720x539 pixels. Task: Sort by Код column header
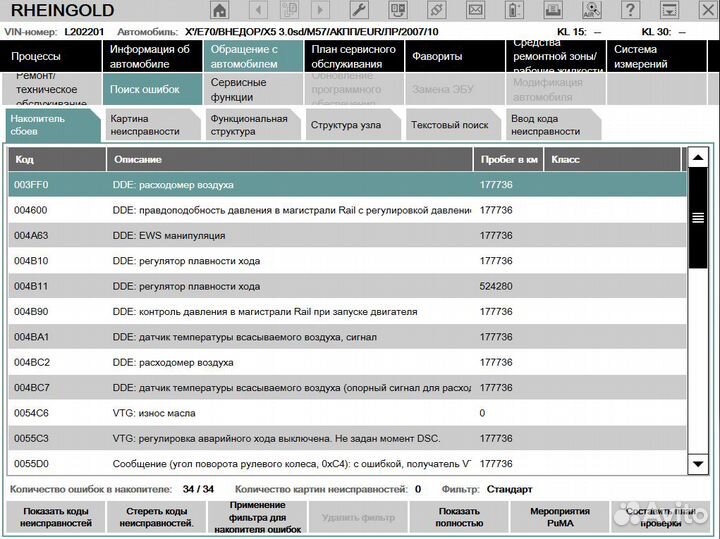(x=57, y=159)
